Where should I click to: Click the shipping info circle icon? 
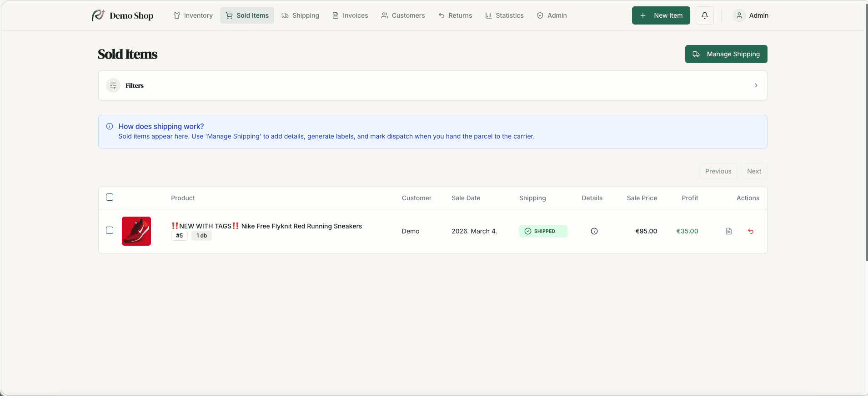click(x=110, y=126)
